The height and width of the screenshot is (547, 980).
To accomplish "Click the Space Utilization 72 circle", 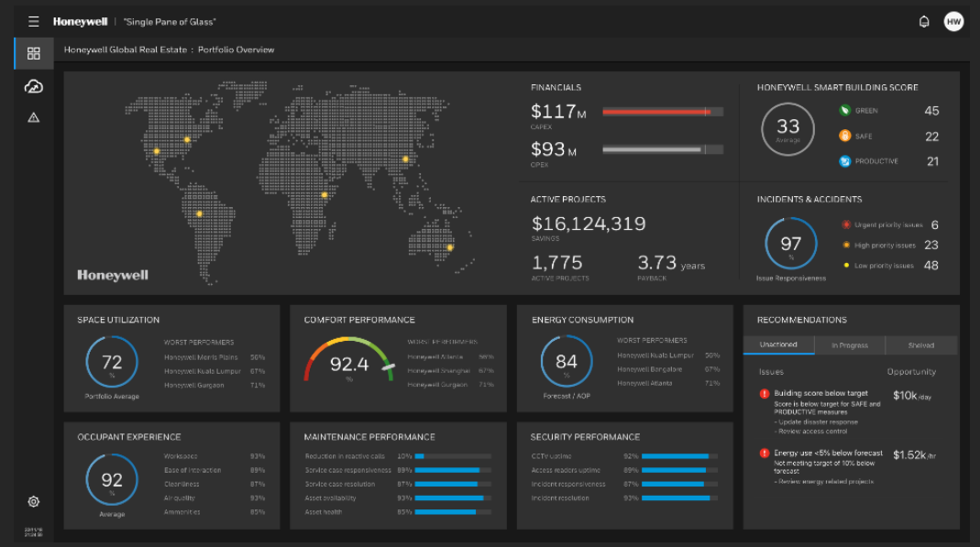I will (112, 362).
